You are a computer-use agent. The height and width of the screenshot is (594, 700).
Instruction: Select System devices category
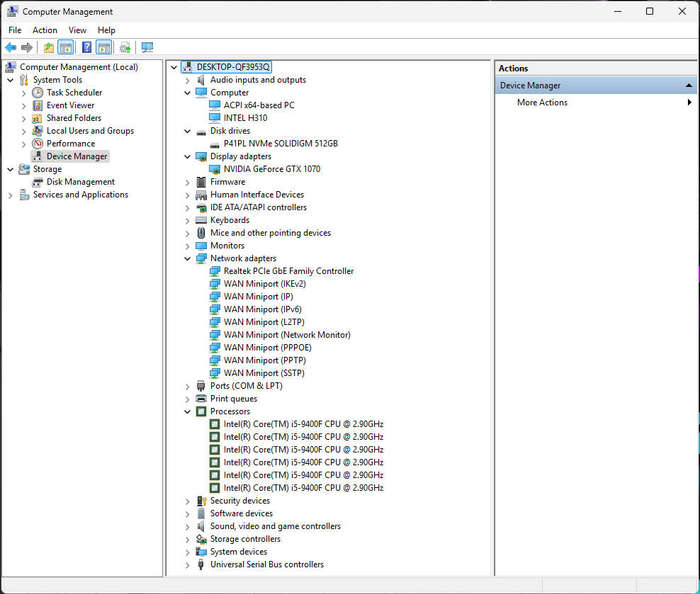[x=239, y=552]
